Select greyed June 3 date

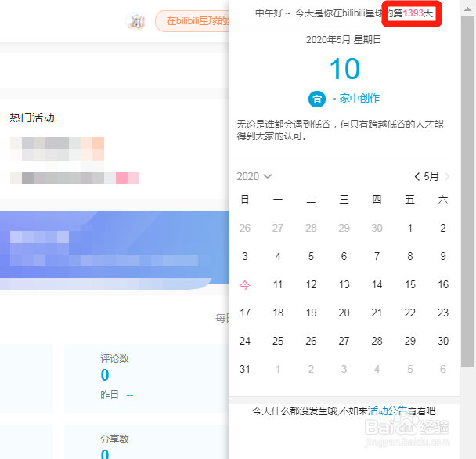344,370
